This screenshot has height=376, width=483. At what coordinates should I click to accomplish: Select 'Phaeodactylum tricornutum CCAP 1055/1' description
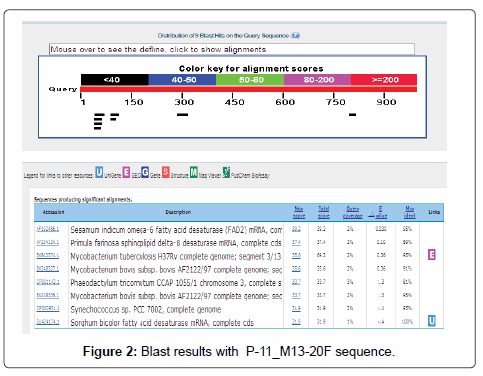pyautogui.click(x=176, y=283)
